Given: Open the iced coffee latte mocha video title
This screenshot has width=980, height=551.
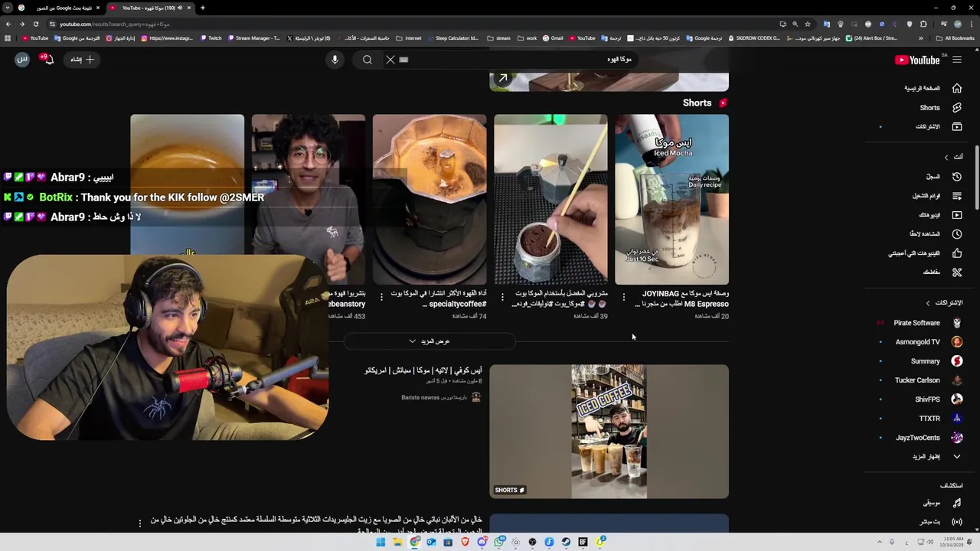Looking at the screenshot, I should click(x=423, y=370).
